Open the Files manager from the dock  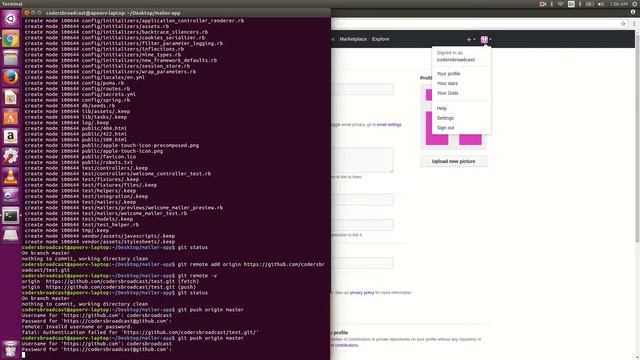[11, 58]
